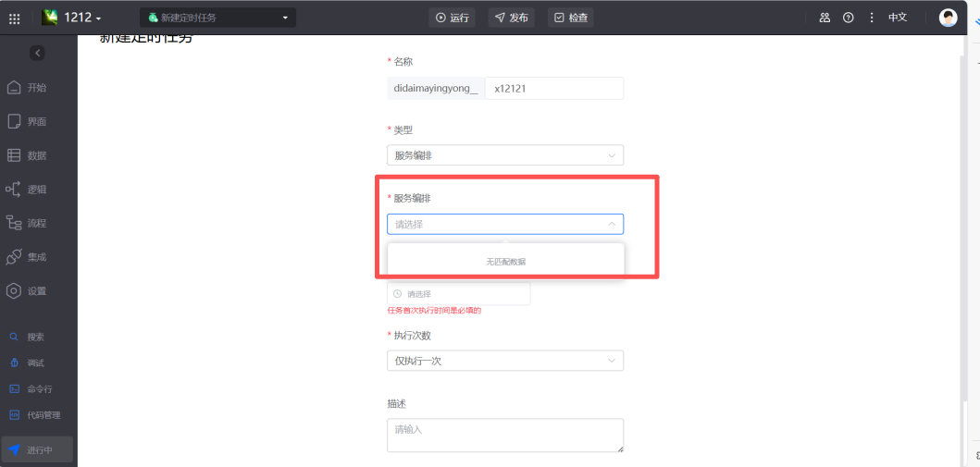Open the app grid launcher icon
Screen dimensions: 980x467
click(x=14, y=18)
